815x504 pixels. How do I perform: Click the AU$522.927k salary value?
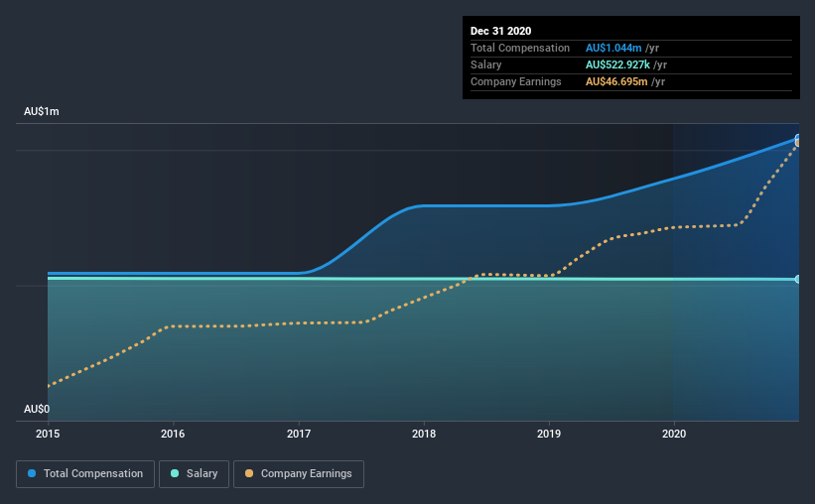click(x=617, y=64)
